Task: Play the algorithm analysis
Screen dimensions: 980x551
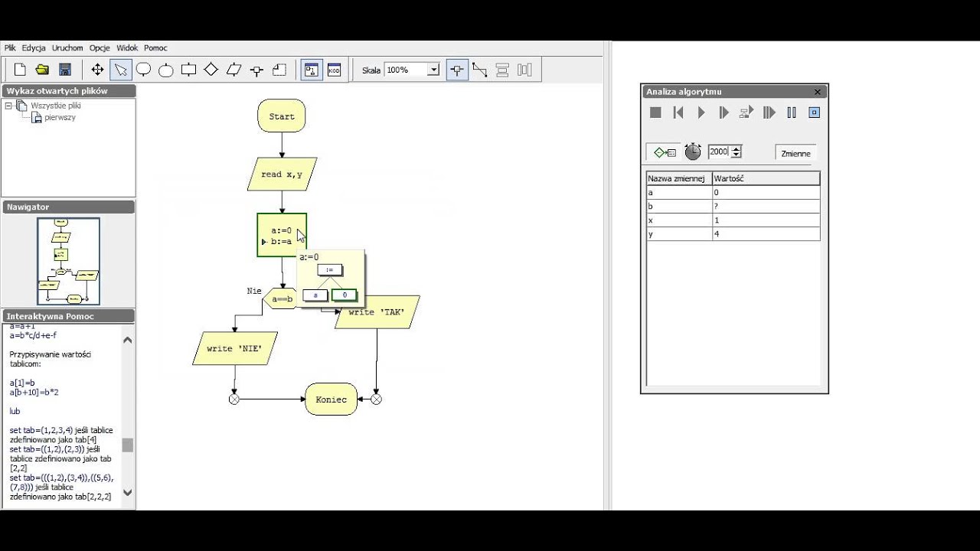Action: pos(701,112)
